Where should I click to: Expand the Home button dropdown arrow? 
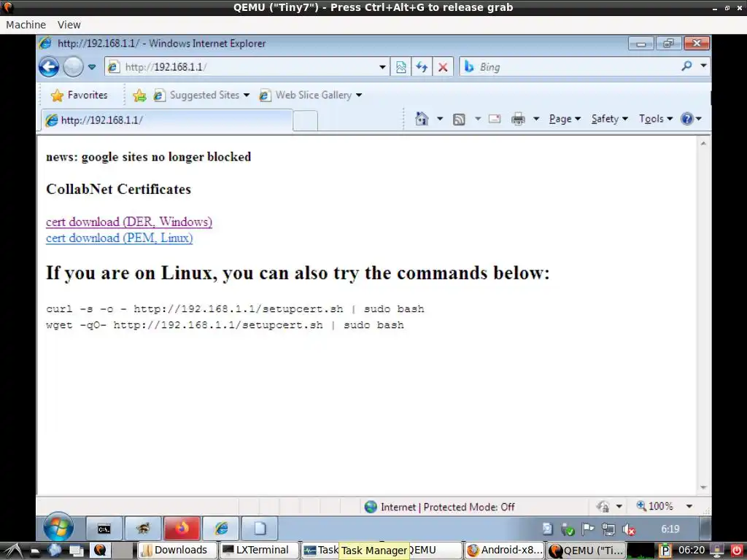[440, 119]
